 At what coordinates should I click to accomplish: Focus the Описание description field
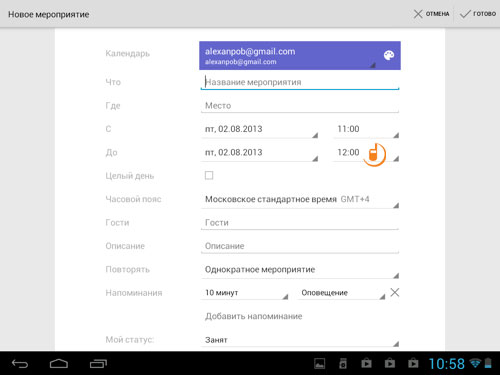coord(300,246)
